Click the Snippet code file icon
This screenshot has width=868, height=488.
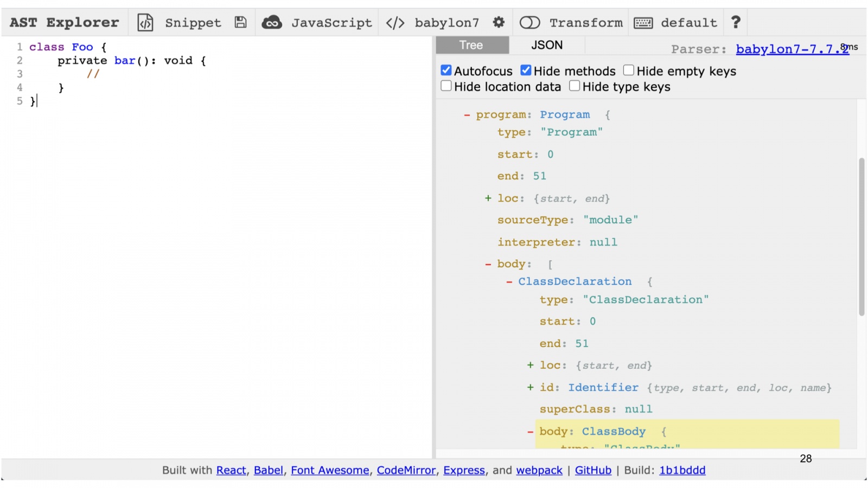click(145, 23)
